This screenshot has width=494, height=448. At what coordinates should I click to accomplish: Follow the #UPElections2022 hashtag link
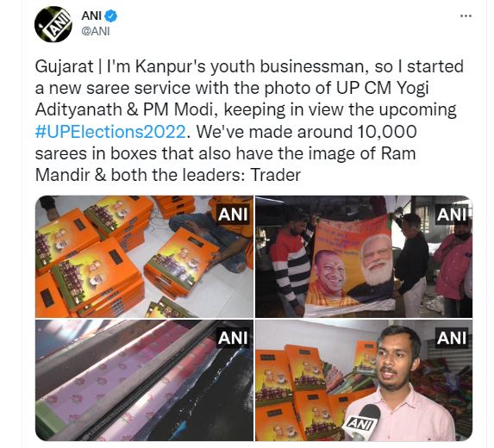coord(110,132)
